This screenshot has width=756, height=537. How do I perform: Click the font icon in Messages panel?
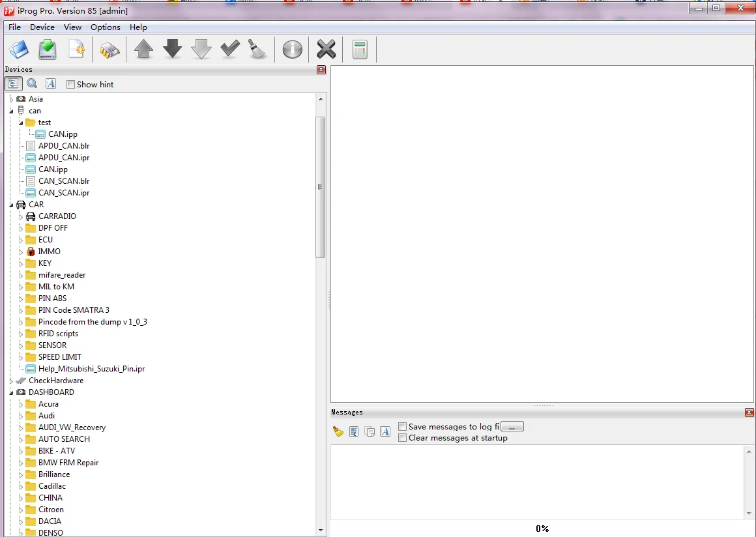(385, 431)
